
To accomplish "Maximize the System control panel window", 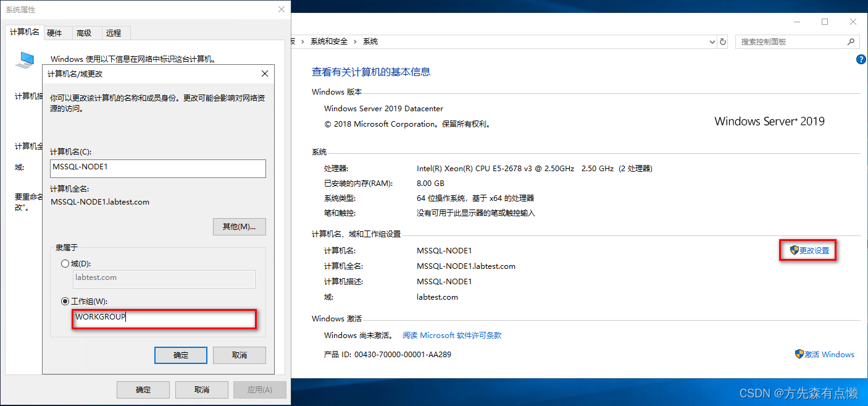I will tap(825, 22).
